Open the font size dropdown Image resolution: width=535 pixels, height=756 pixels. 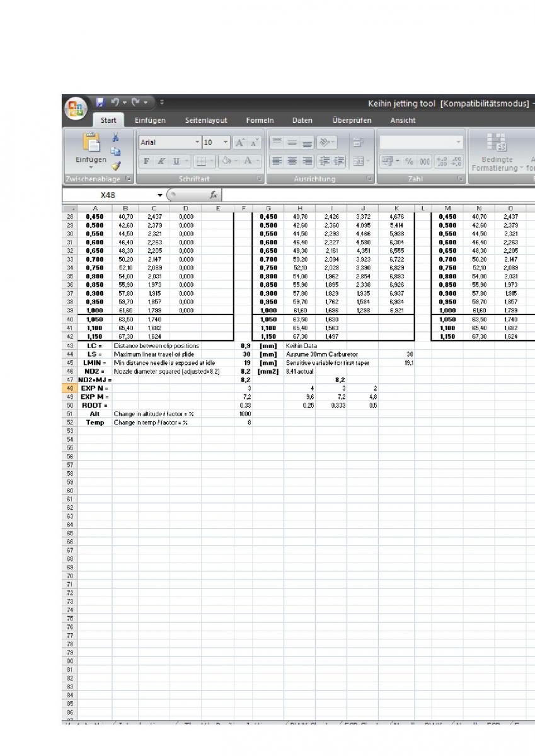pos(226,143)
